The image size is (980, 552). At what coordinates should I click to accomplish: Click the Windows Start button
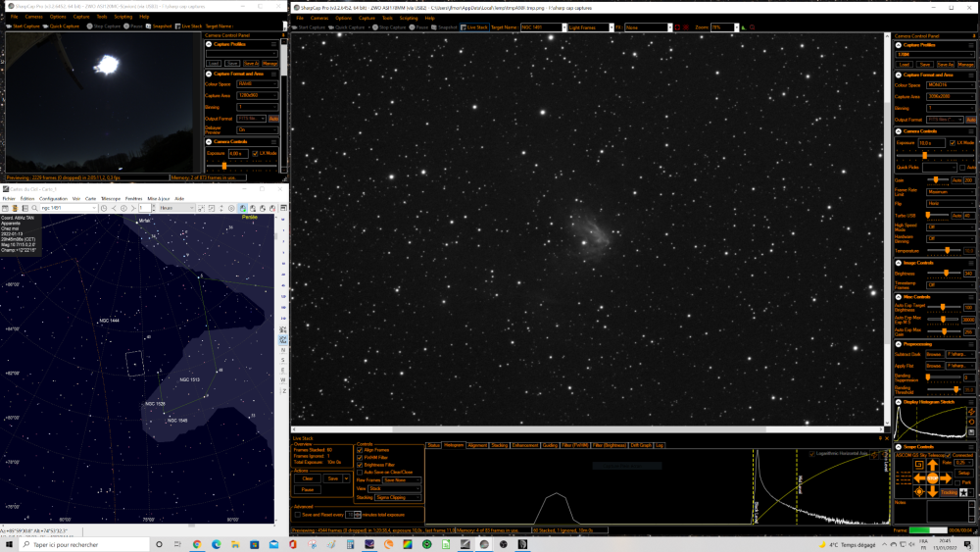coord(9,544)
